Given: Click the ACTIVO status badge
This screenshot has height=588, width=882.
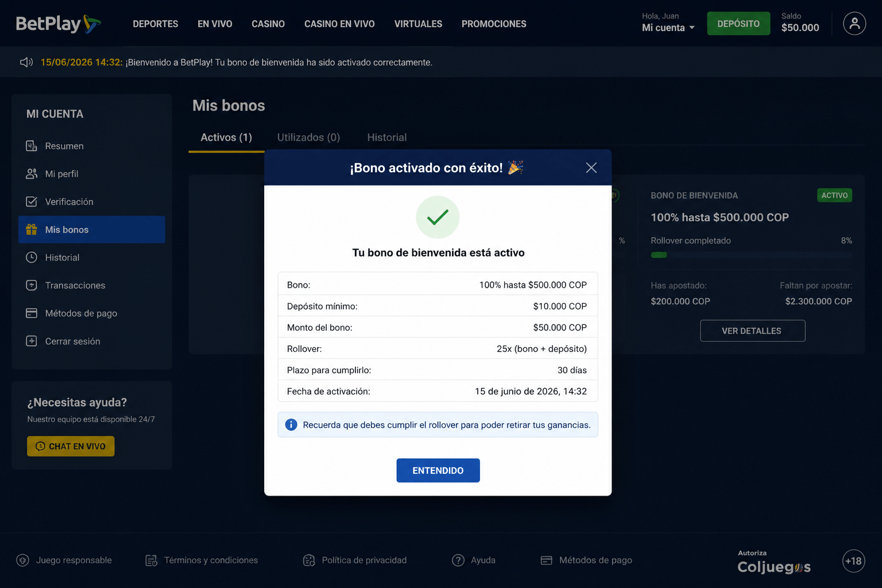Looking at the screenshot, I should [834, 195].
